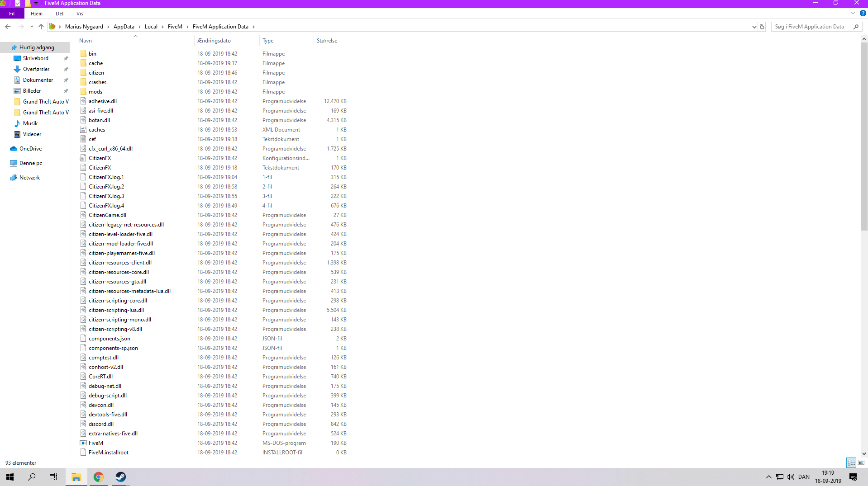
Task: Select Netværk in the navigation pane
Action: click(x=29, y=178)
